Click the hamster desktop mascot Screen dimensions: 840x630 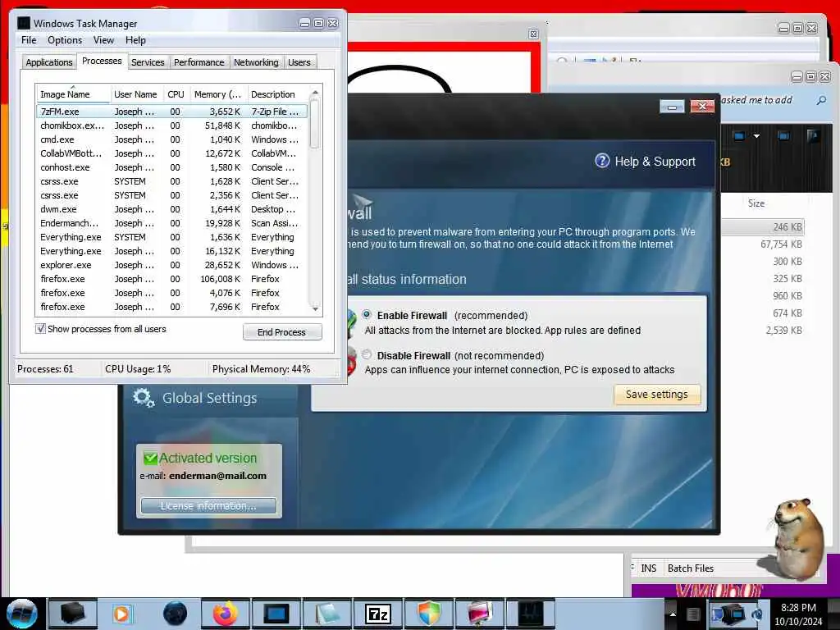[x=798, y=538]
